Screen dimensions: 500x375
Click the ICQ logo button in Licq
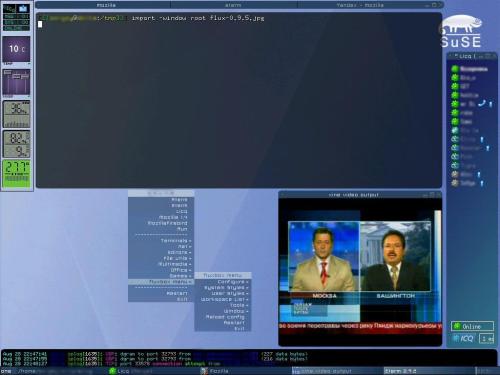click(x=463, y=339)
